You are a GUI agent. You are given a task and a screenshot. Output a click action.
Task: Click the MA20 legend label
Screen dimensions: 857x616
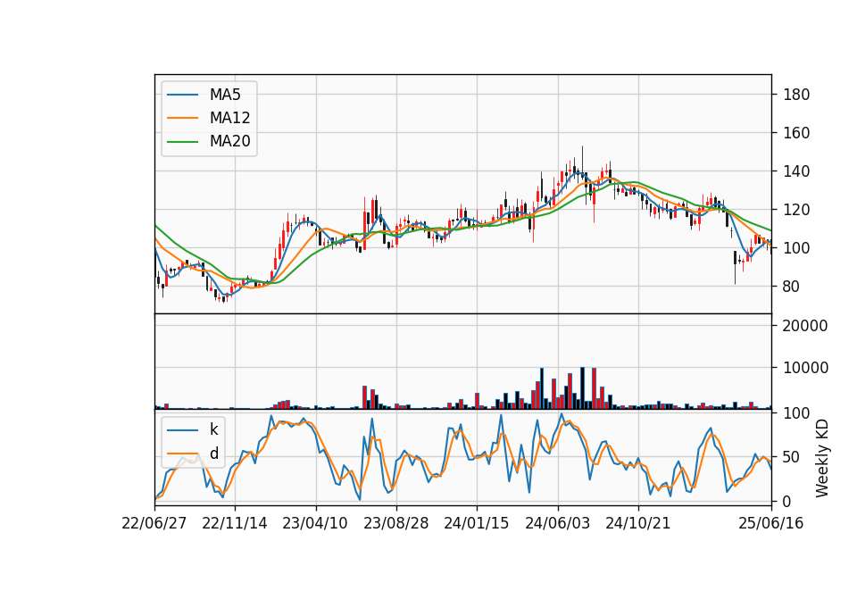229,142
